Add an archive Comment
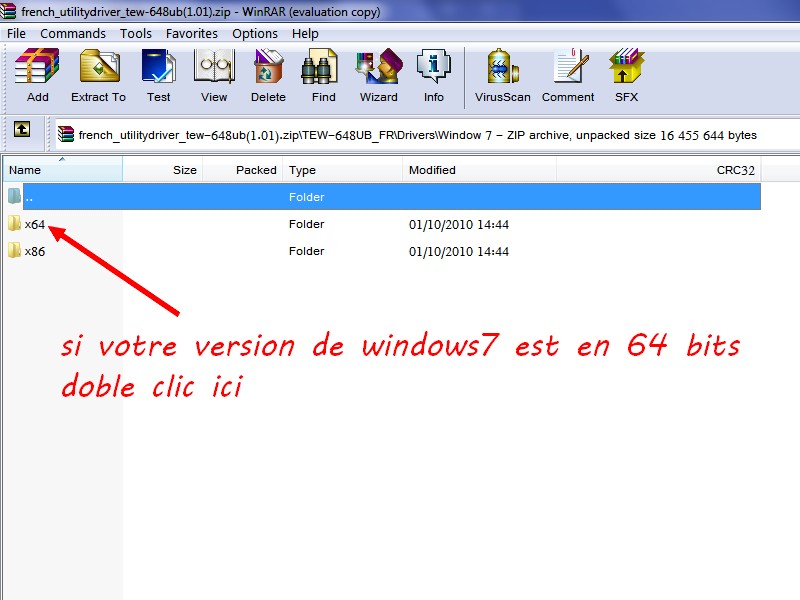Screen dimensions: 800x600 coord(568,75)
